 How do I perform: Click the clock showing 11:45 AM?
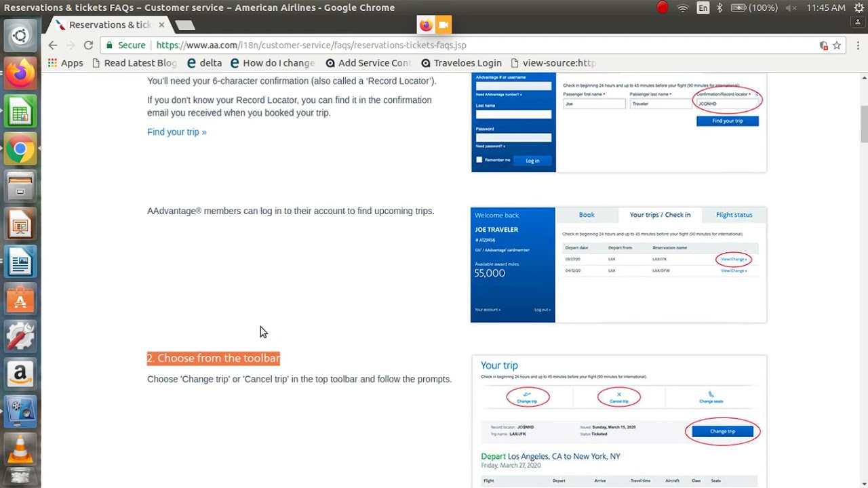coord(826,7)
